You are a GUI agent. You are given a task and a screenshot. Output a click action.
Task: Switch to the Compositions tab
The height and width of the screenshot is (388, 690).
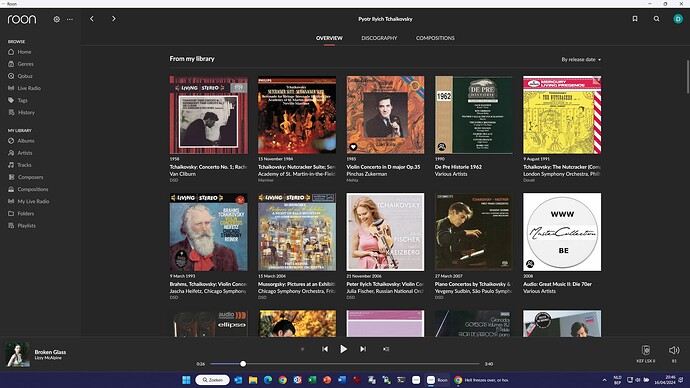[x=435, y=38]
